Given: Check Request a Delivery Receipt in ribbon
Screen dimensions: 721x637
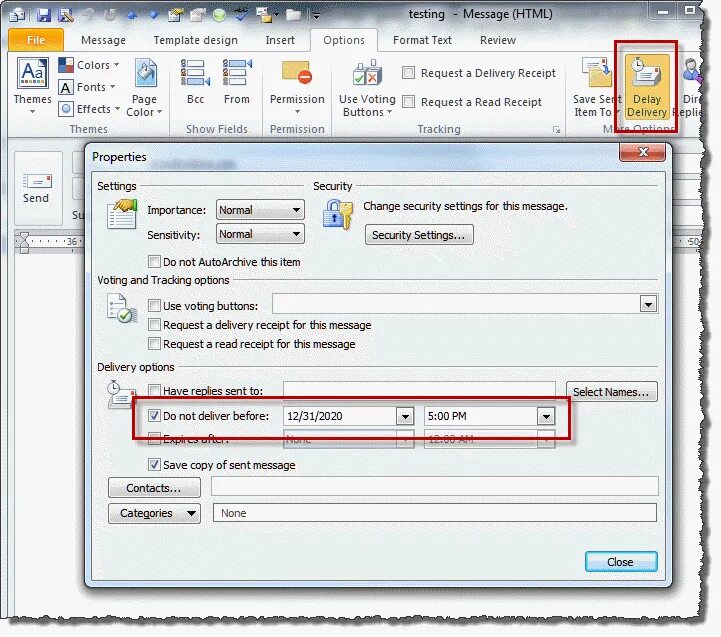Looking at the screenshot, I should 408,73.
